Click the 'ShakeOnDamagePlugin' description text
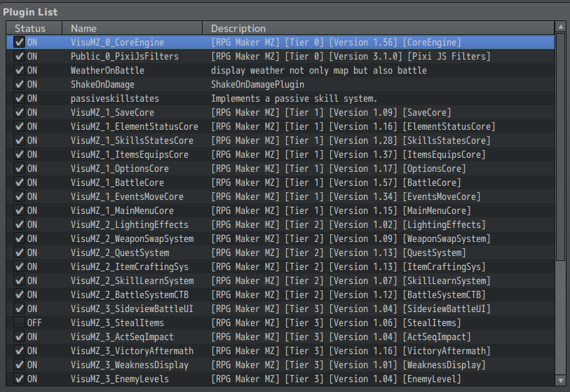The image size is (570, 392). [x=258, y=84]
